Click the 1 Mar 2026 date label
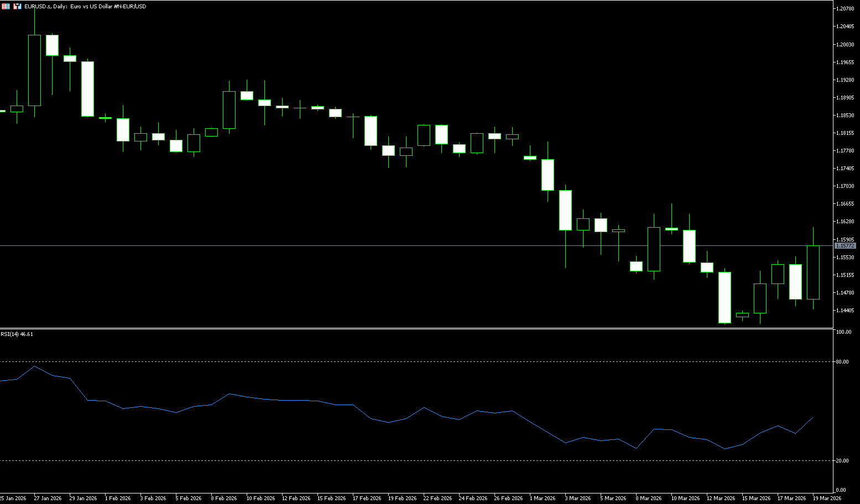This screenshot has height=504, width=860. (x=543, y=498)
